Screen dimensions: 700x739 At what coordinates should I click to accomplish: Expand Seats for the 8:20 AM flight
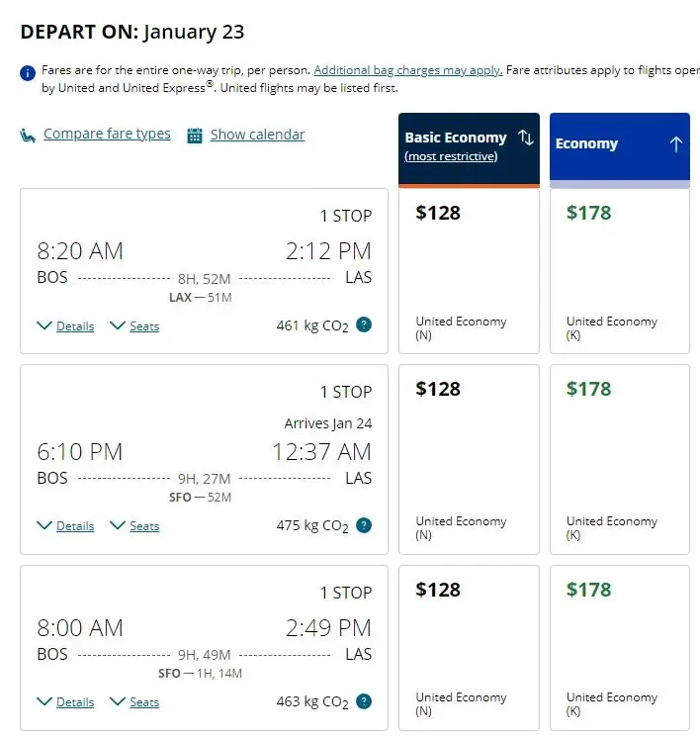pos(134,325)
